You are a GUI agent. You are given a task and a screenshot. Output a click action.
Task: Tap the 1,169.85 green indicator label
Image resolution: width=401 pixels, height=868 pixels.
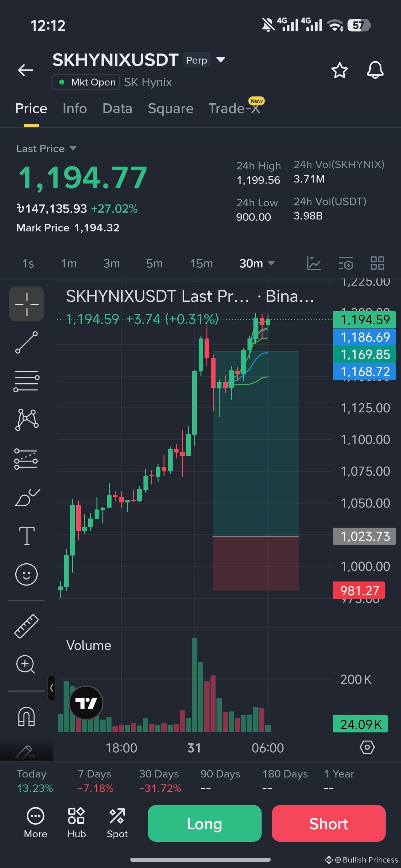click(x=364, y=354)
